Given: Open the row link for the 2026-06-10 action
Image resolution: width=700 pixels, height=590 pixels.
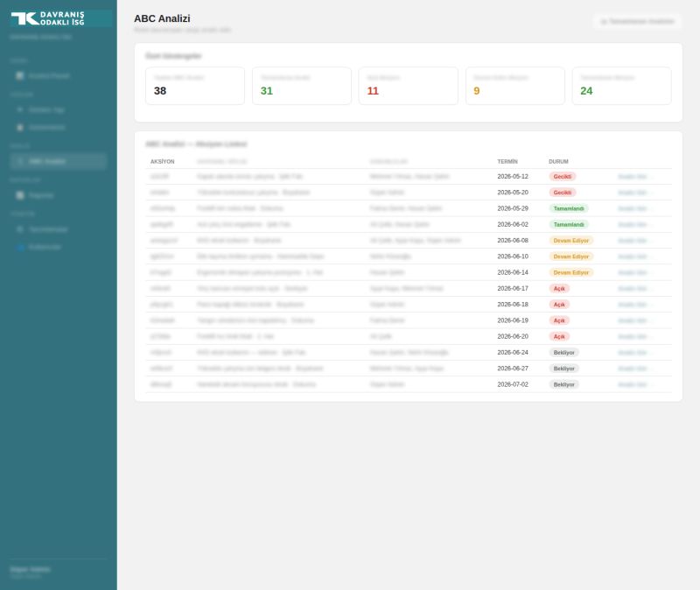Looking at the screenshot, I should [634, 256].
